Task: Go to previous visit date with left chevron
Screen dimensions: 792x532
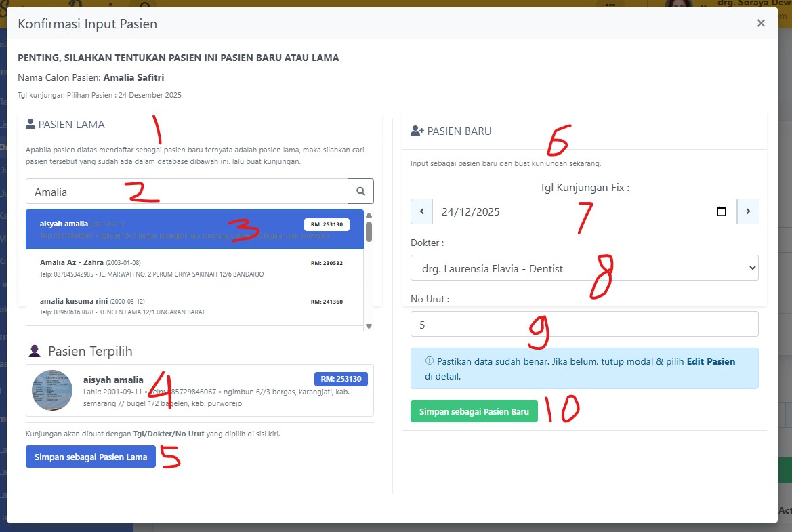Action: click(x=421, y=211)
